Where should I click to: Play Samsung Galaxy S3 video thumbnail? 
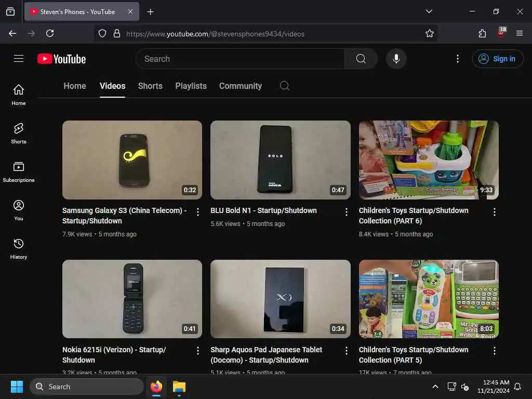click(132, 160)
